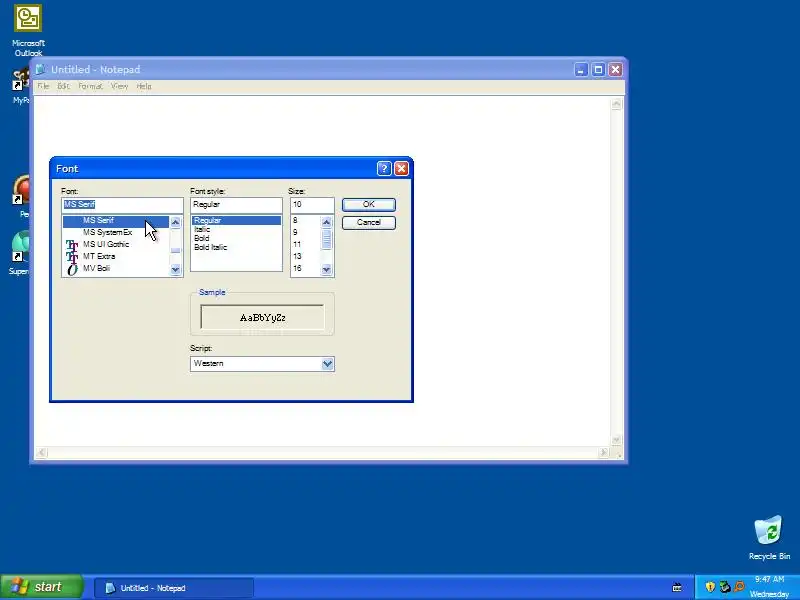800x600 pixels.
Task: Choose the Italic font style
Action: click(236, 230)
